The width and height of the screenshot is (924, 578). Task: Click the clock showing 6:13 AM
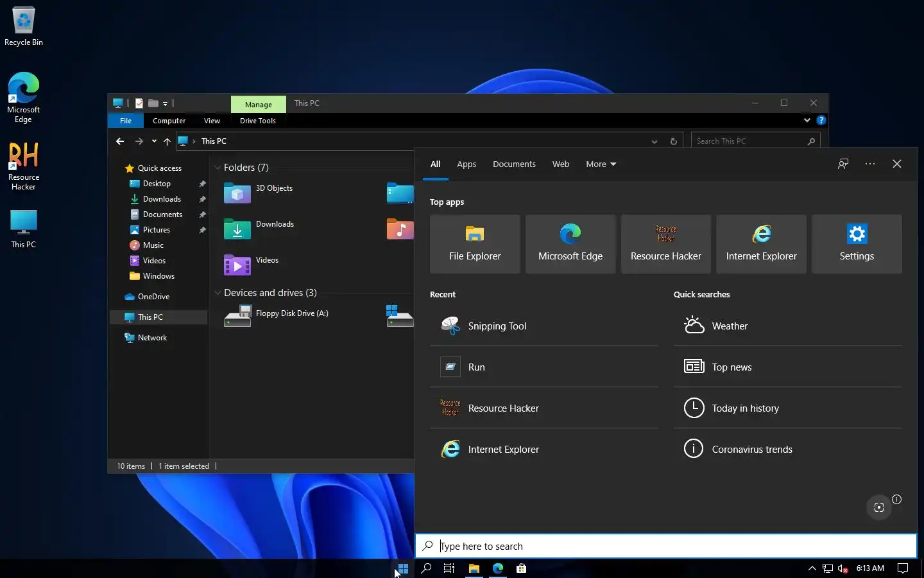(x=870, y=568)
